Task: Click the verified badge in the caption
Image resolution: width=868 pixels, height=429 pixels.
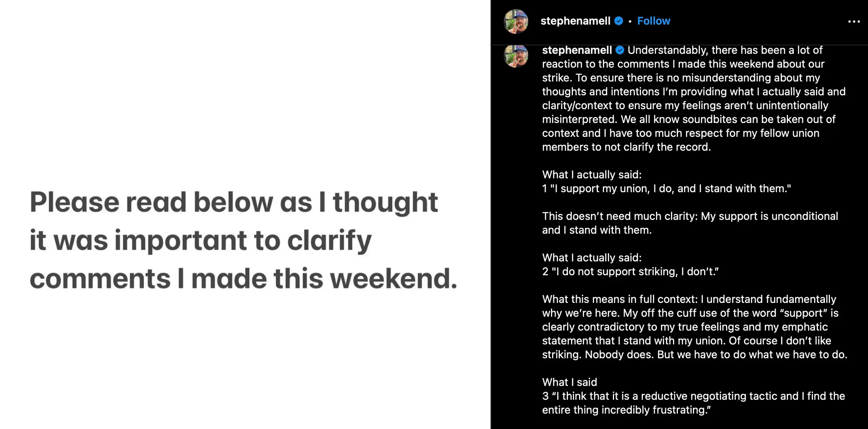Action: 620,50
